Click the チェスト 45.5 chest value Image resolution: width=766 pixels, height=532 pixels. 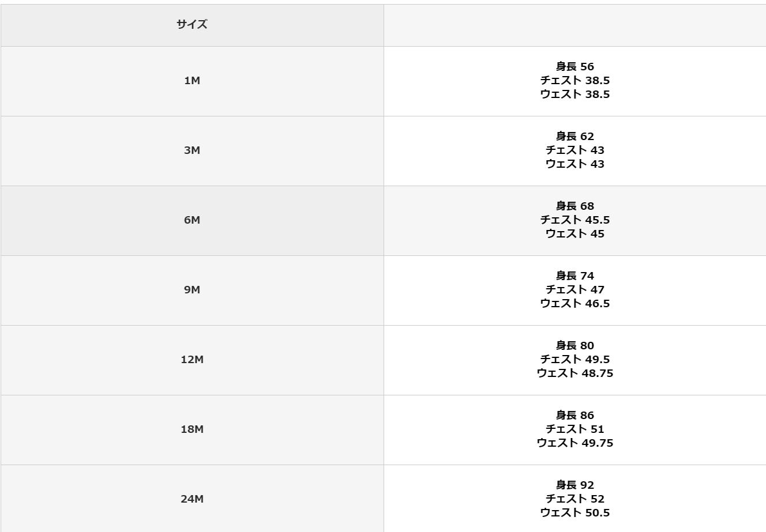tap(574, 220)
